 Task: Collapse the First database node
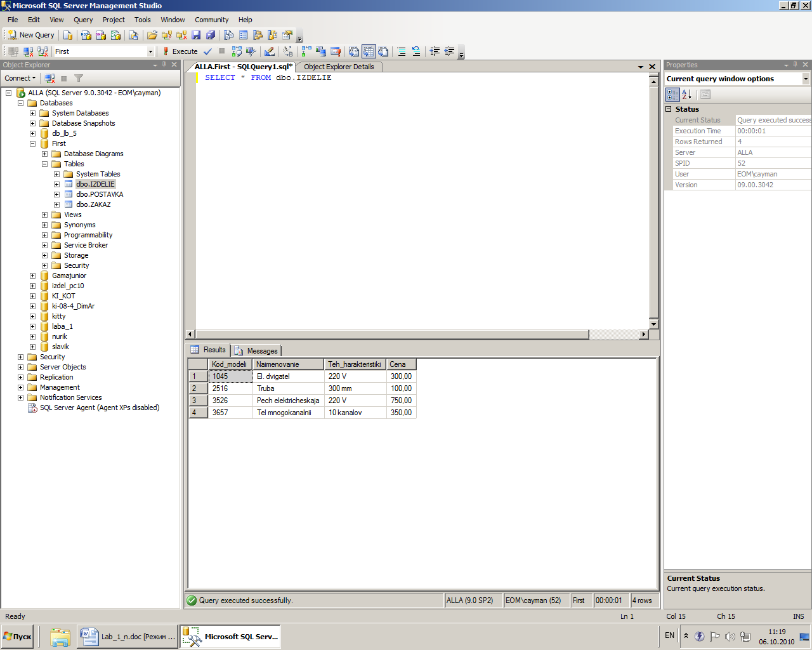pyautogui.click(x=32, y=143)
